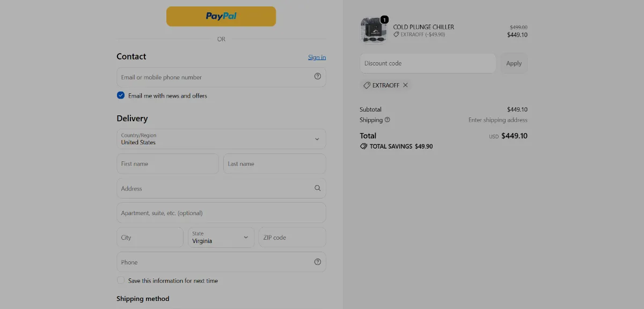Click the TOTAL SAVINGS $49.90 text
Screen dimensions: 644x309
(x=401, y=146)
